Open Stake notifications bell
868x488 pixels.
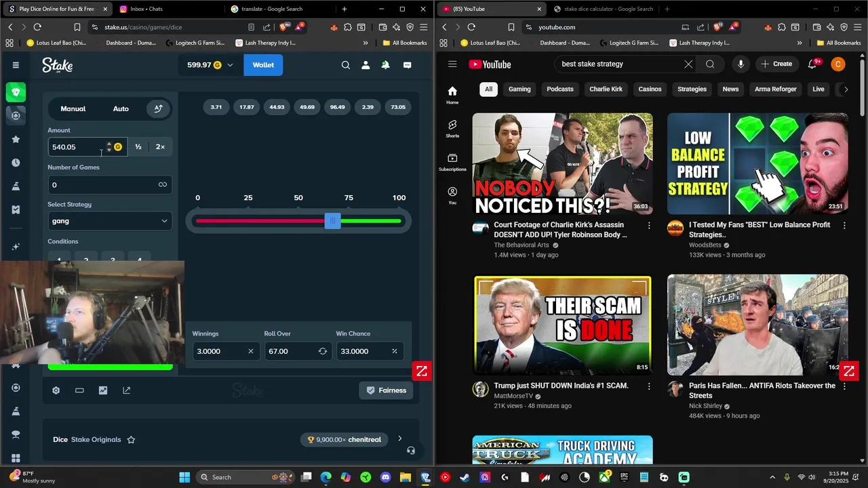point(385,65)
